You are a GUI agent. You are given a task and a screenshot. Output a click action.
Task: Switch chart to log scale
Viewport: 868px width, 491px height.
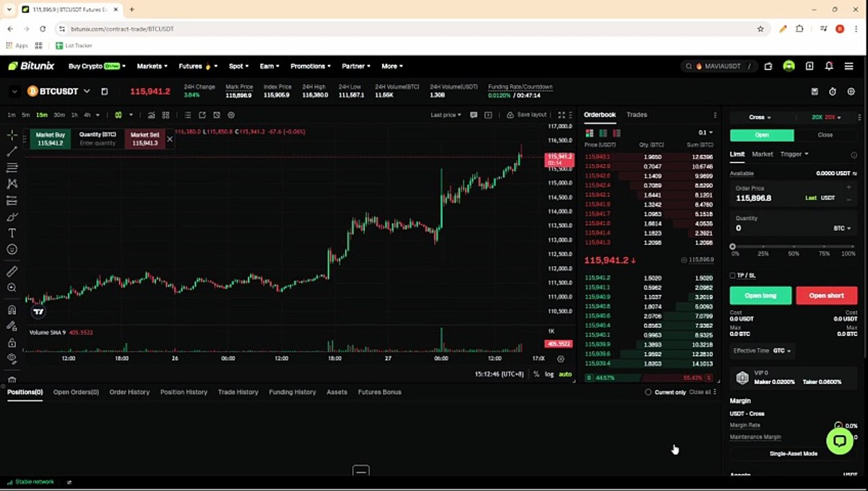click(x=549, y=374)
